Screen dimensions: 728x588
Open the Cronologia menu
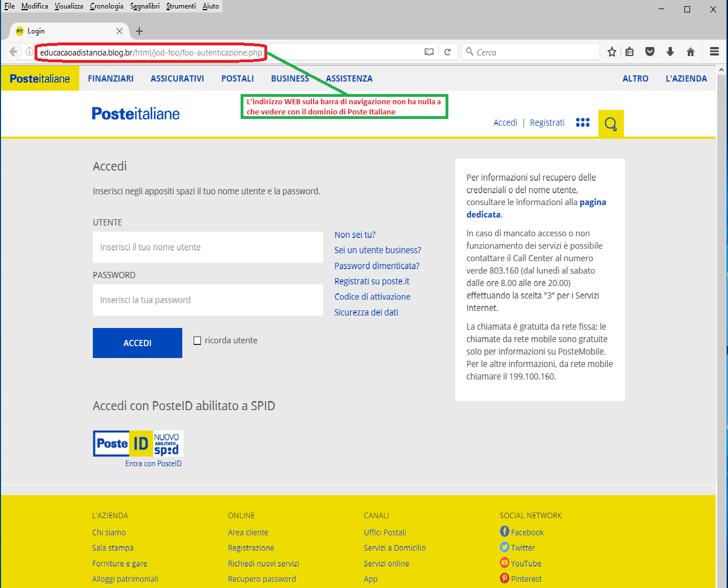(106, 6)
